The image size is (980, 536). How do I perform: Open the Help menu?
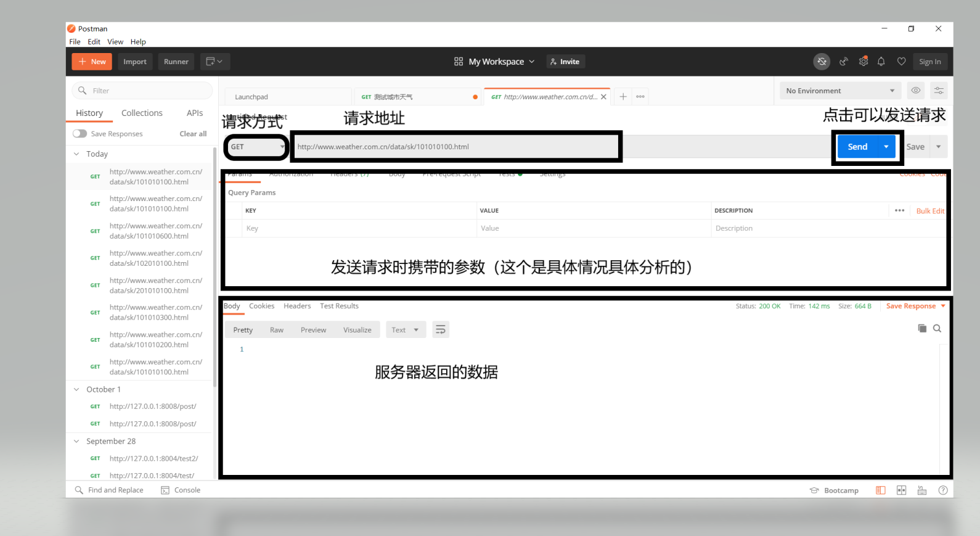click(138, 42)
